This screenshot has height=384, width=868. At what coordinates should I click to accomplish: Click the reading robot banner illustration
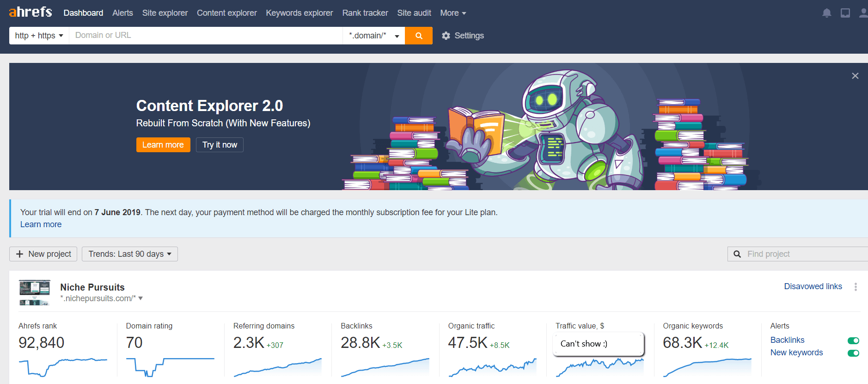545,130
